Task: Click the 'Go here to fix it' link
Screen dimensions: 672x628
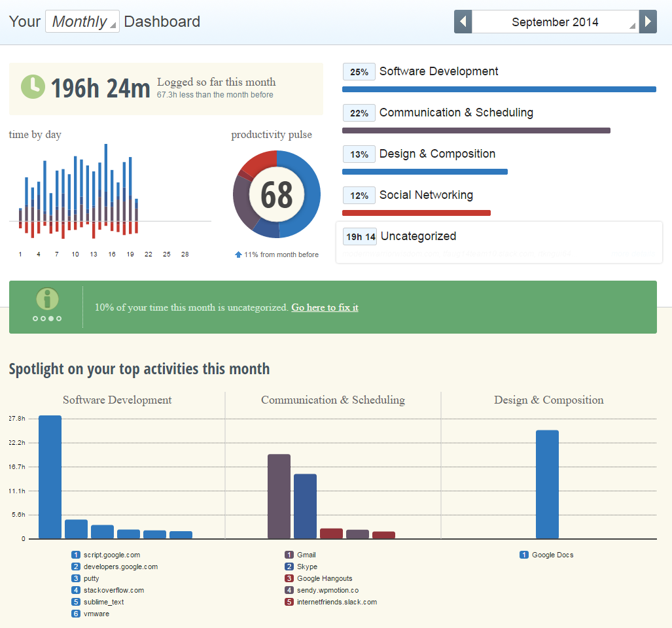Action: coord(325,307)
